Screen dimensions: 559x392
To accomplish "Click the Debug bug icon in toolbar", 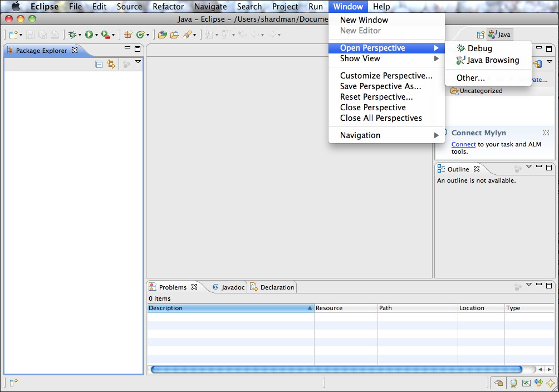I will [72, 35].
